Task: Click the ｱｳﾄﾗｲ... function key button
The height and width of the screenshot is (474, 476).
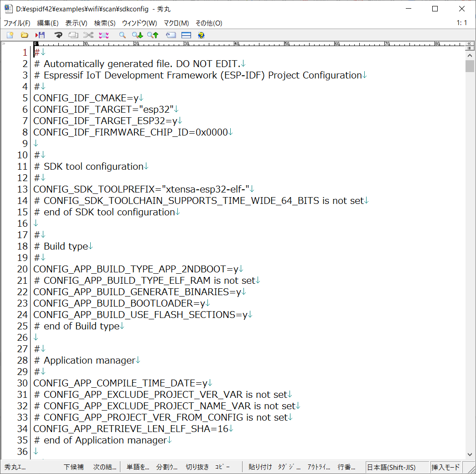Action: [x=319, y=467]
